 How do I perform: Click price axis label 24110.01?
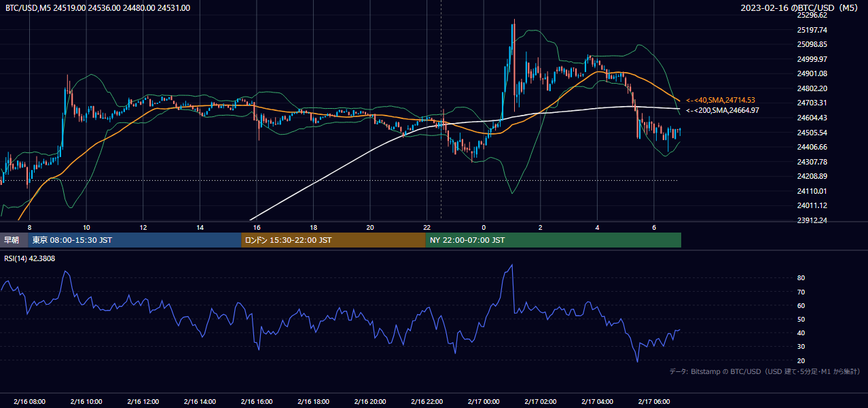tap(812, 191)
